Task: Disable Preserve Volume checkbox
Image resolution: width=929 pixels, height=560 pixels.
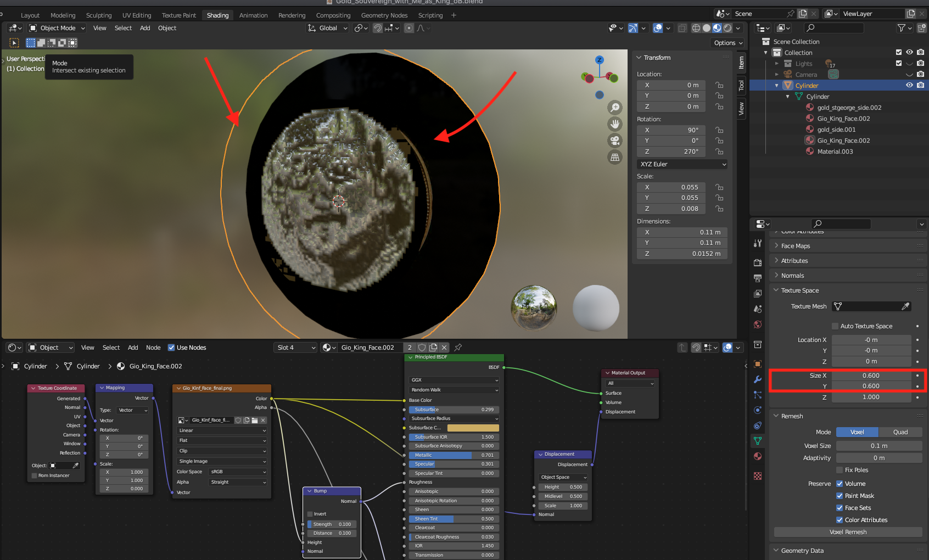Action: pos(840,484)
